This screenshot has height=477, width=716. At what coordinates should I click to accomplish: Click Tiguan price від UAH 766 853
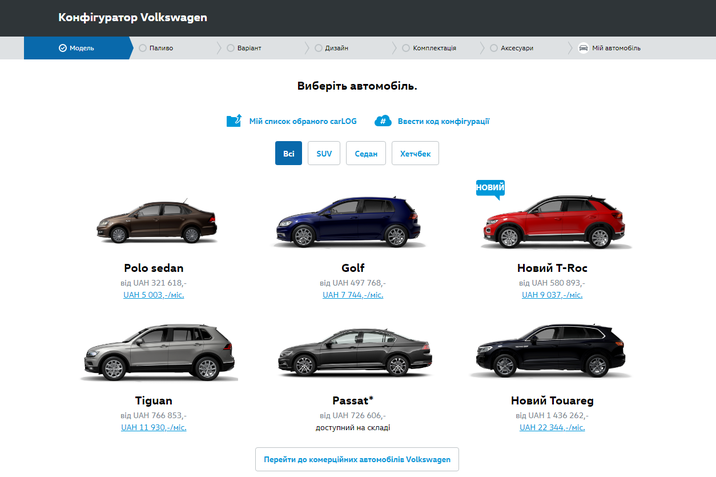click(x=154, y=415)
